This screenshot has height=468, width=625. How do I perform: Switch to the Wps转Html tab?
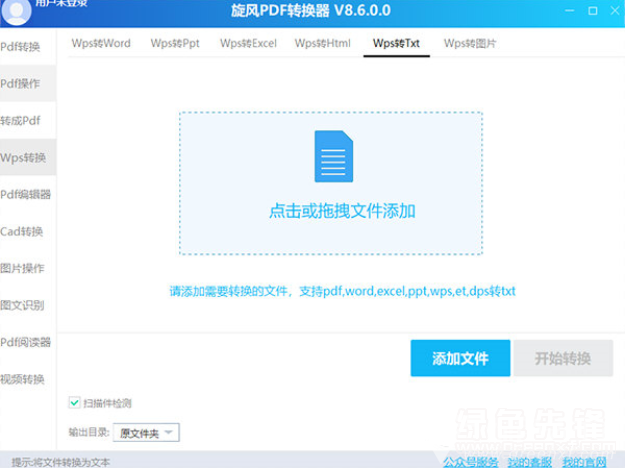(322, 43)
